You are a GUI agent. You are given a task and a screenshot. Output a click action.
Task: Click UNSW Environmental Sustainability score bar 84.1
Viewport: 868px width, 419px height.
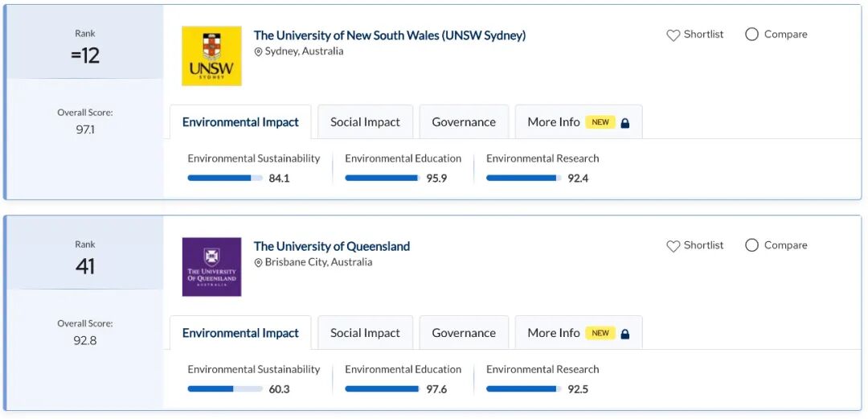coord(225,178)
